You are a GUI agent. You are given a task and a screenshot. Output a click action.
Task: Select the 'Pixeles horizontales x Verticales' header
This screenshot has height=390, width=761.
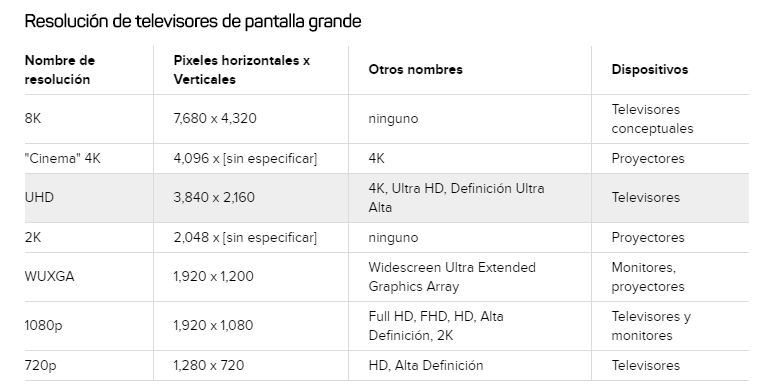[x=242, y=70]
